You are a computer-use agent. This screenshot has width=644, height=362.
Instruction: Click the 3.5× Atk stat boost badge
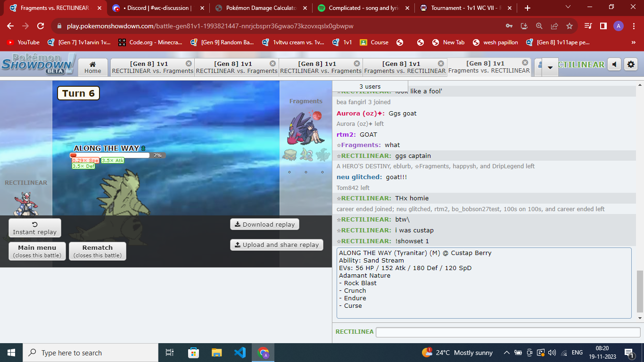(113, 160)
